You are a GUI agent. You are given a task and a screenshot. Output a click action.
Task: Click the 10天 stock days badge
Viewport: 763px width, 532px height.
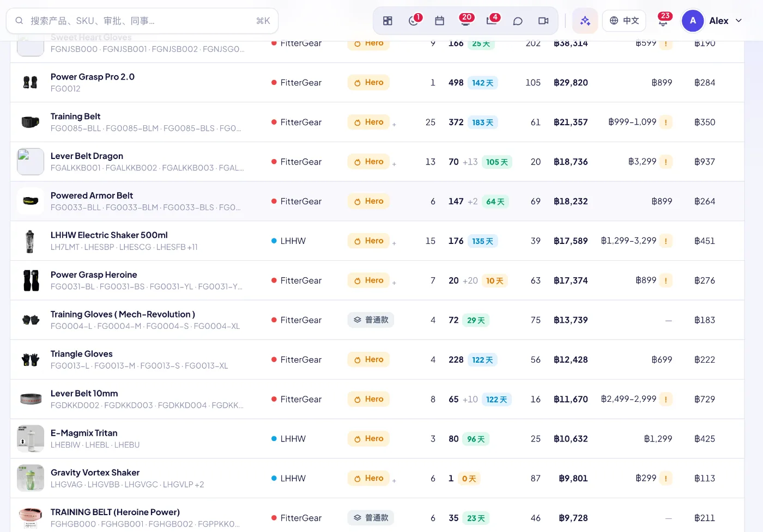click(x=494, y=281)
